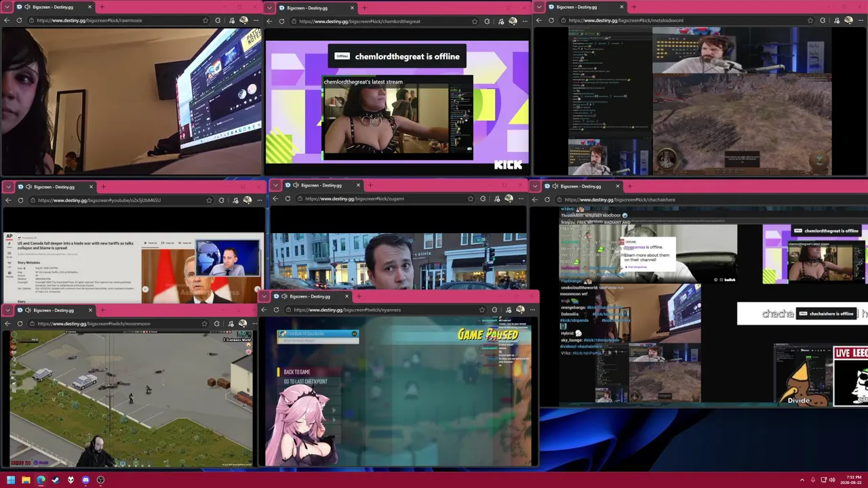Select the Bigscreen tab in rawrmoxie window
The image size is (868, 488).
(x=54, y=7)
